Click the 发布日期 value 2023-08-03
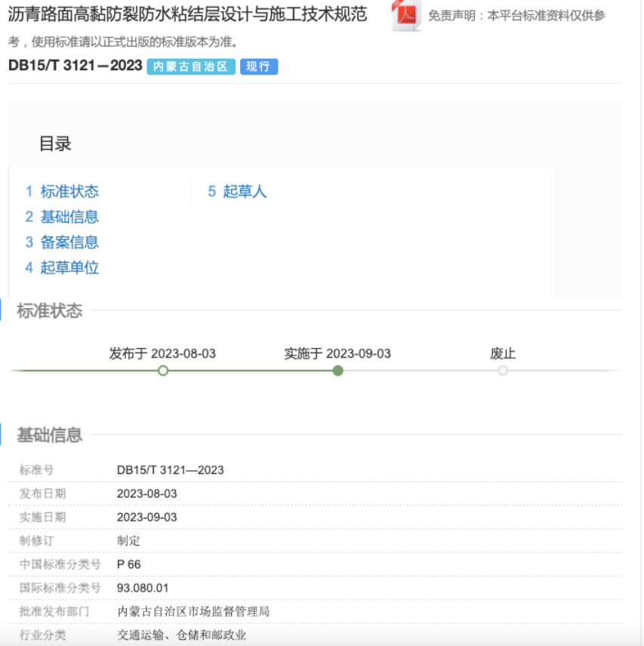The height and width of the screenshot is (646, 644). [x=146, y=494]
